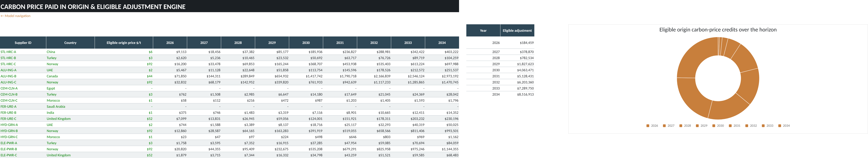
Task: Select the $230,196 value for FER-URE-C
Action: coord(442,119)
